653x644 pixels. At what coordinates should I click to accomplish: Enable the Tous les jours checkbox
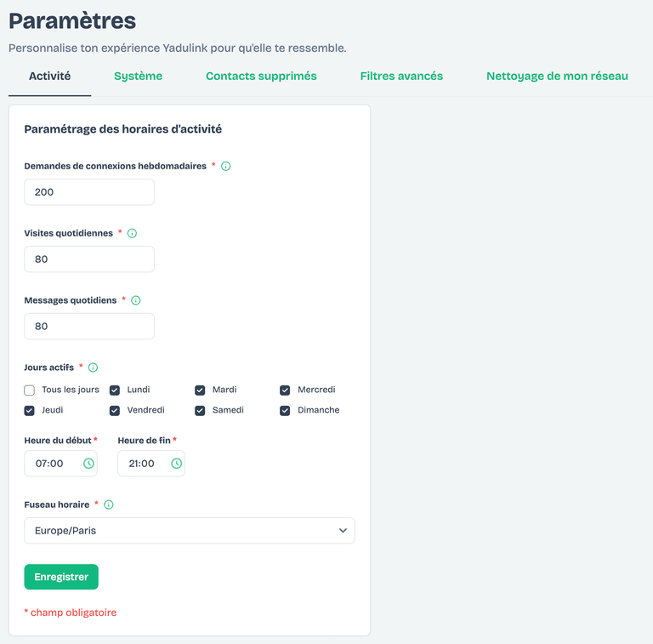(30, 390)
